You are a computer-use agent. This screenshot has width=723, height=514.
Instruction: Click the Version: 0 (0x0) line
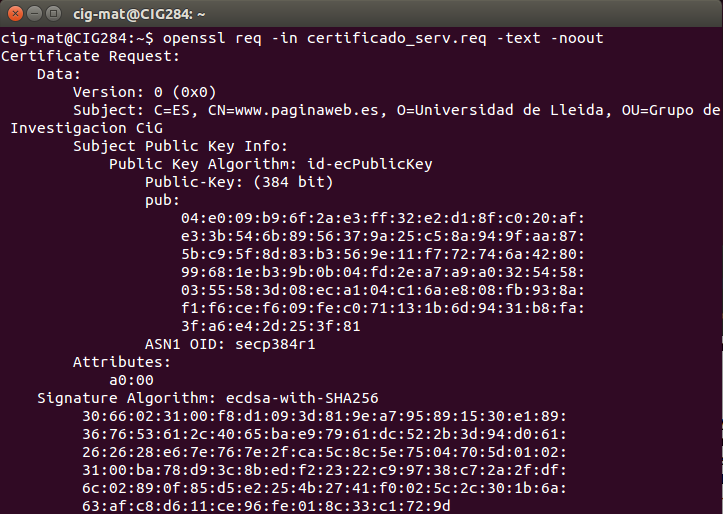click(144, 92)
